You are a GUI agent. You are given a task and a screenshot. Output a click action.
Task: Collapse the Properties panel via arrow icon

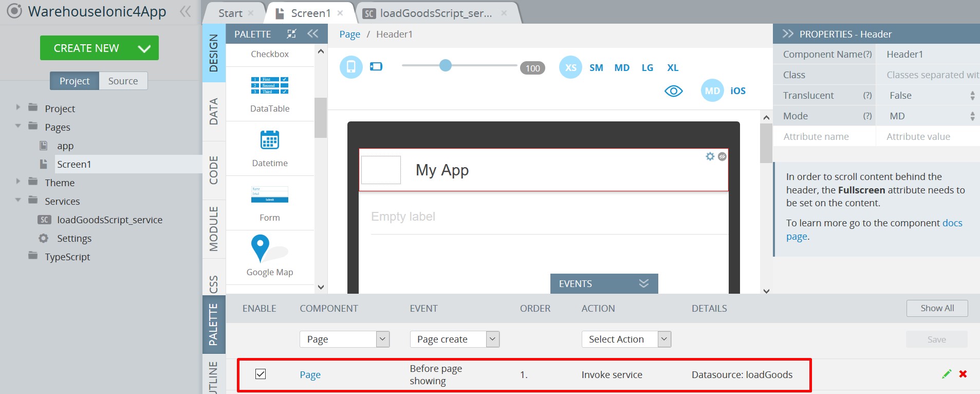pos(788,34)
